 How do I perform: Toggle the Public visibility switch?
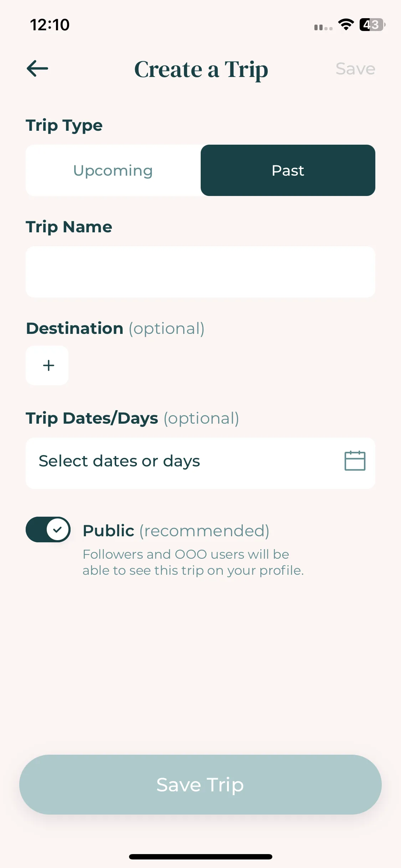pos(48,529)
